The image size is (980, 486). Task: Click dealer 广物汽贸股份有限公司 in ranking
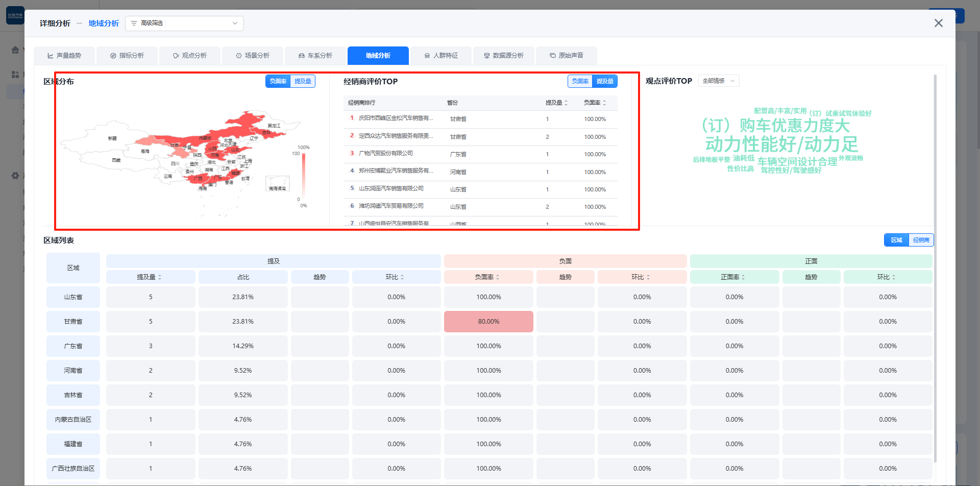tap(386, 154)
